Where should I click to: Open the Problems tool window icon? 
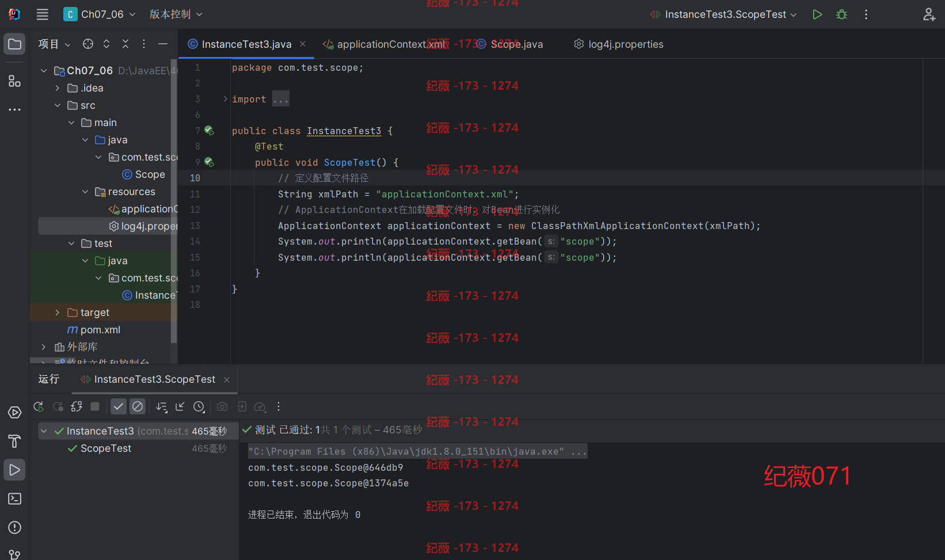click(x=15, y=527)
